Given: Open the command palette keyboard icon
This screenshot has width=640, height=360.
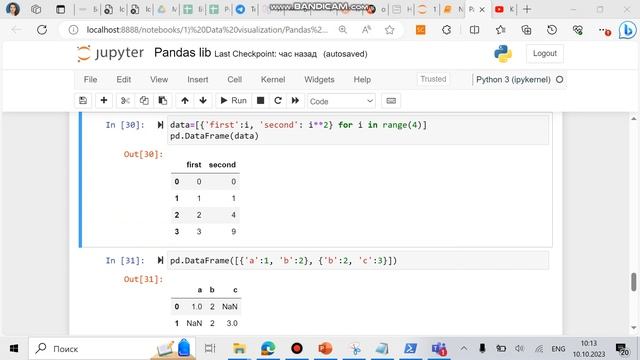Looking at the screenshot, I should 391,101.
